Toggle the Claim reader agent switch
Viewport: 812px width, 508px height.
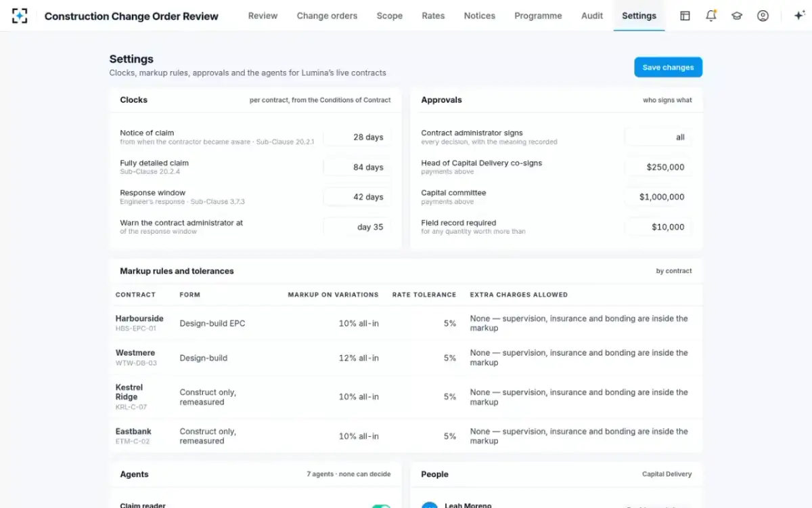pyautogui.click(x=381, y=506)
